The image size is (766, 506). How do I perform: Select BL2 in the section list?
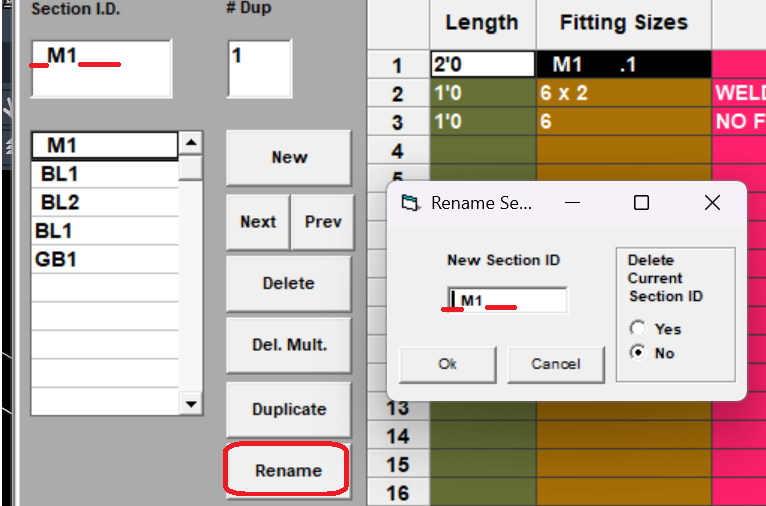[x=104, y=202]
